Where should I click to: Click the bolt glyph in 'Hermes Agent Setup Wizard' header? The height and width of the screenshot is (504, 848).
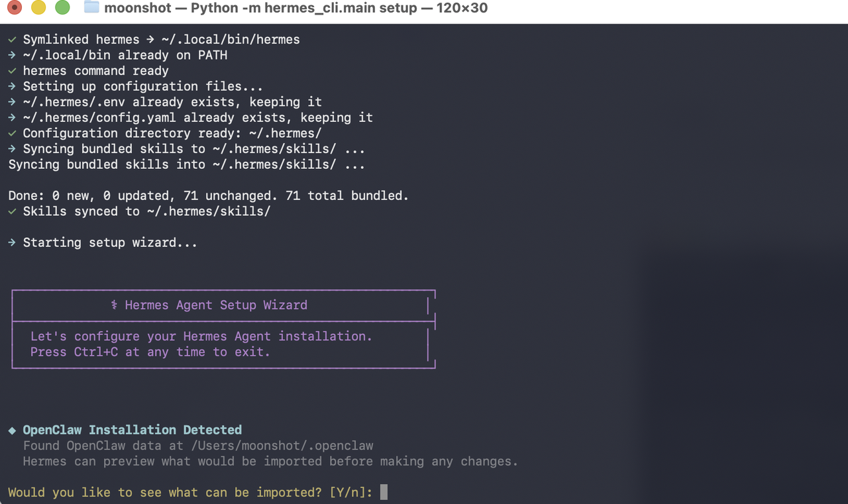114,305
